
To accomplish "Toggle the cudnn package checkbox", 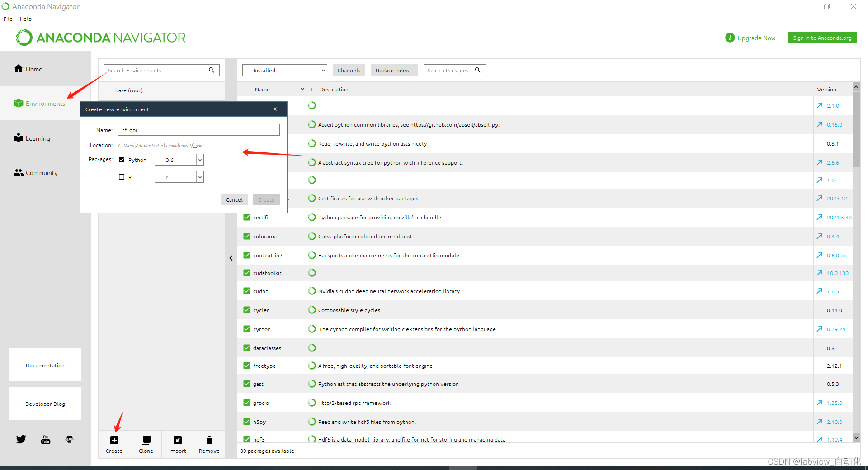I will tap(247, 291).
